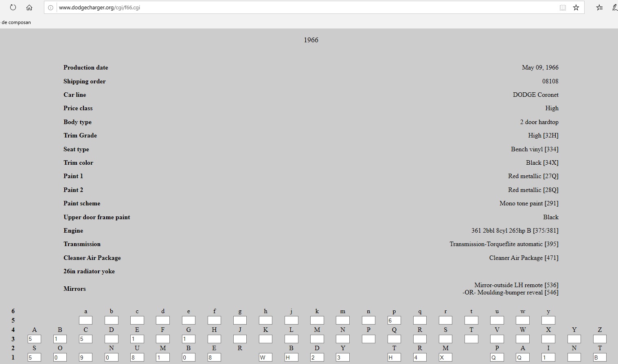Click the row 3 field under letter 'G'
618x364 pixels.
point(188,339)
